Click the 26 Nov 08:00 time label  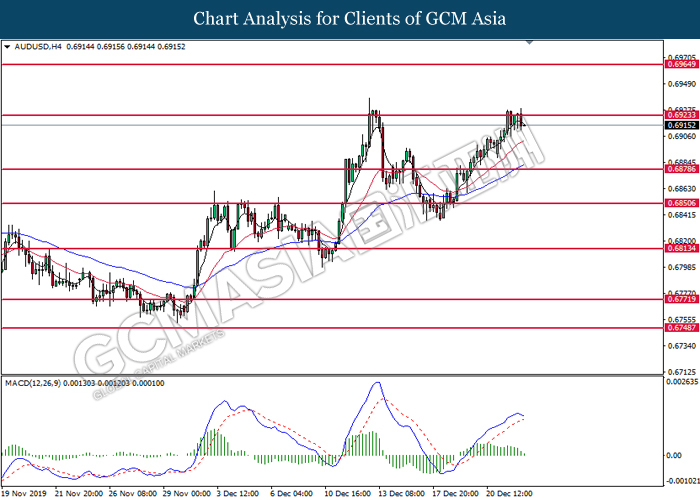coord(133,493)
